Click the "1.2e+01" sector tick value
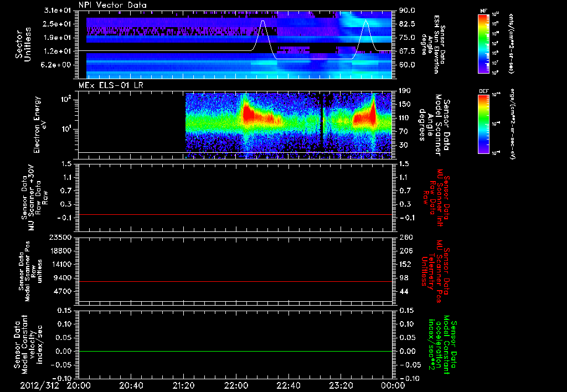 58,51
